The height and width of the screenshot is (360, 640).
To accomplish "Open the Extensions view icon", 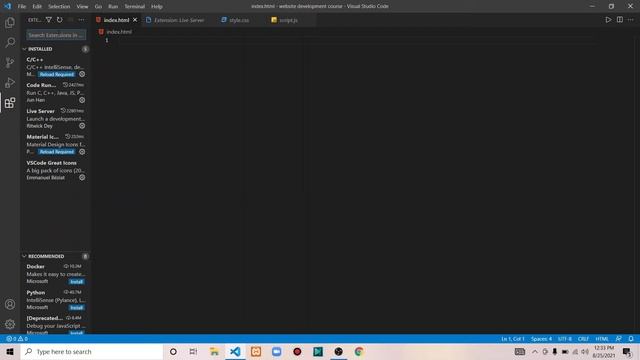I will tap(10, 102).
